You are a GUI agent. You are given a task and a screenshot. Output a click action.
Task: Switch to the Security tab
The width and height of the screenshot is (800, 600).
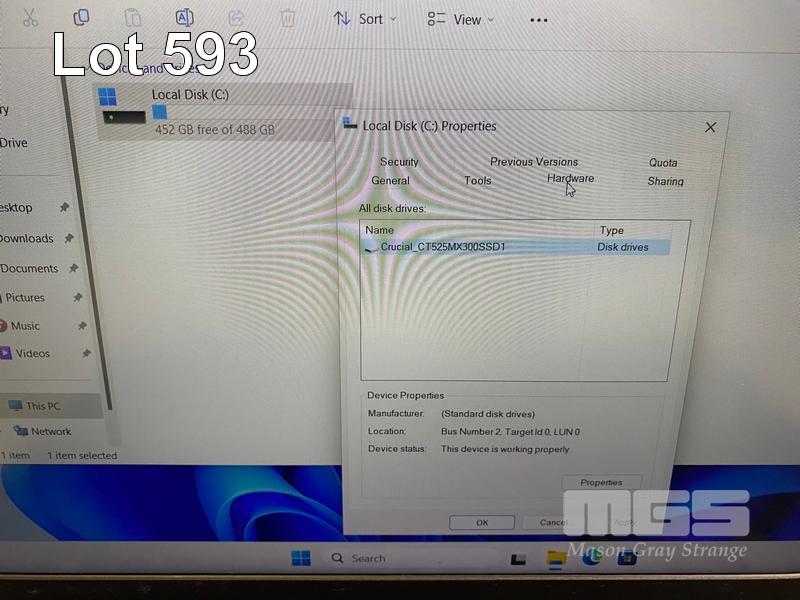click(x=399, y=162)
